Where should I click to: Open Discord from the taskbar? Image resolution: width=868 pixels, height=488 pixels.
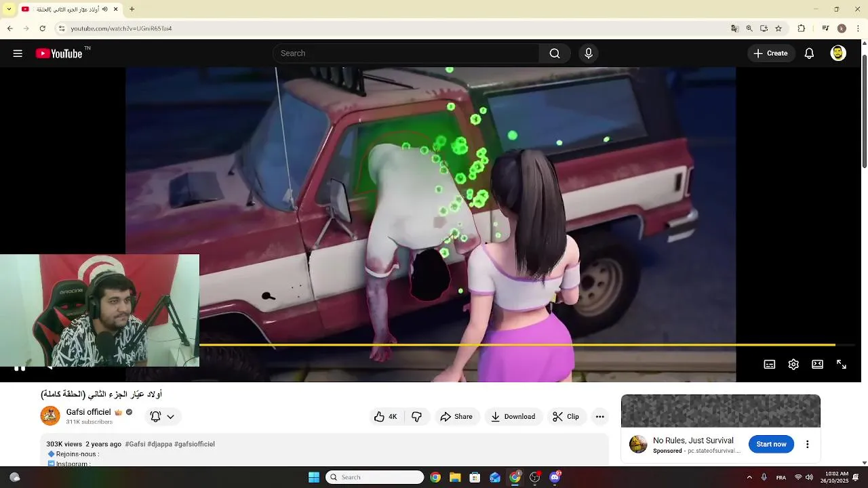point(555,477)
